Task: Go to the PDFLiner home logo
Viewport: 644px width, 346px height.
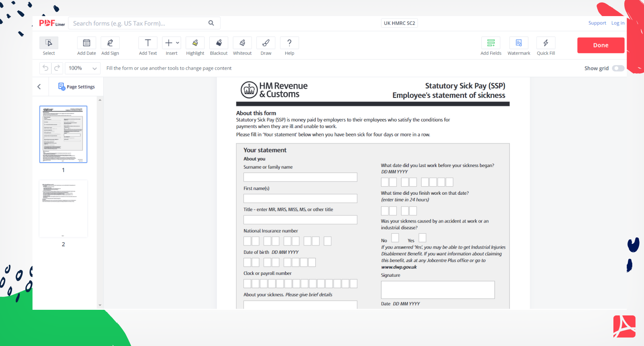Action: 52,23
